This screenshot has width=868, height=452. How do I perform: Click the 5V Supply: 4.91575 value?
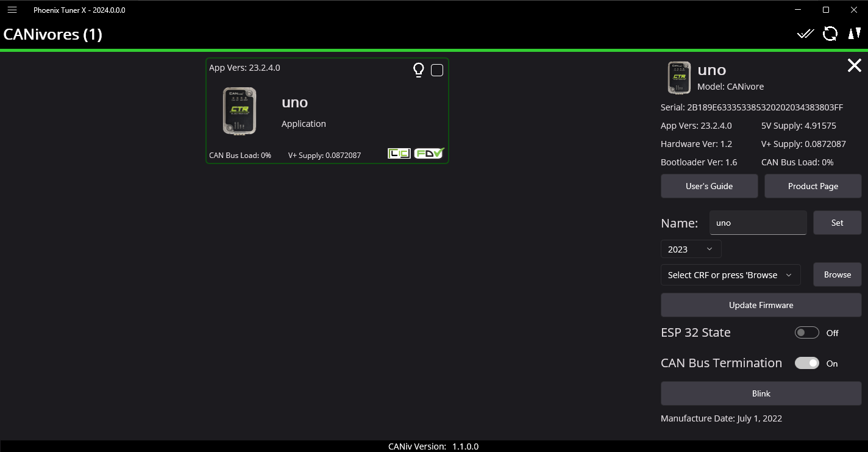click(x=799, y=126)
